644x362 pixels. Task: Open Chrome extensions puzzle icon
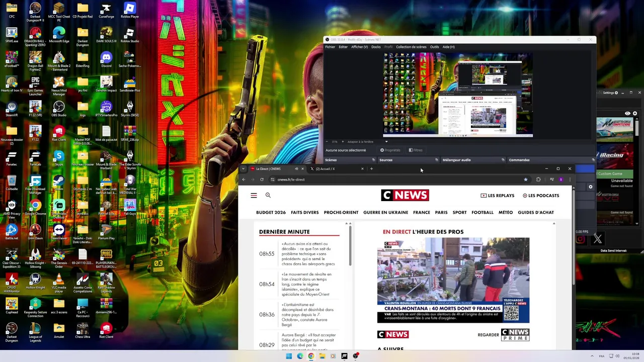coord(538,179)
